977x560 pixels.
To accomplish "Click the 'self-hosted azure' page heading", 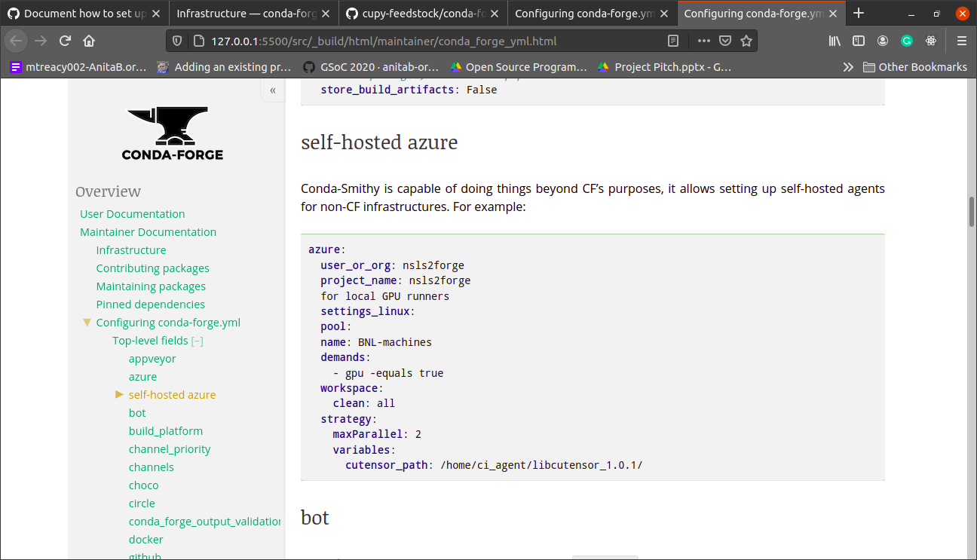I will click(x=379, y=142).
